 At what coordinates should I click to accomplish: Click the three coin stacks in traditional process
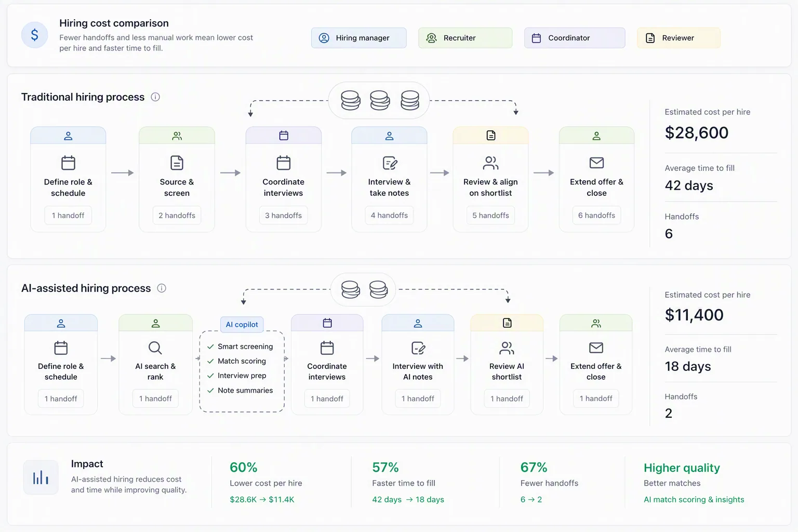point(379,100)
